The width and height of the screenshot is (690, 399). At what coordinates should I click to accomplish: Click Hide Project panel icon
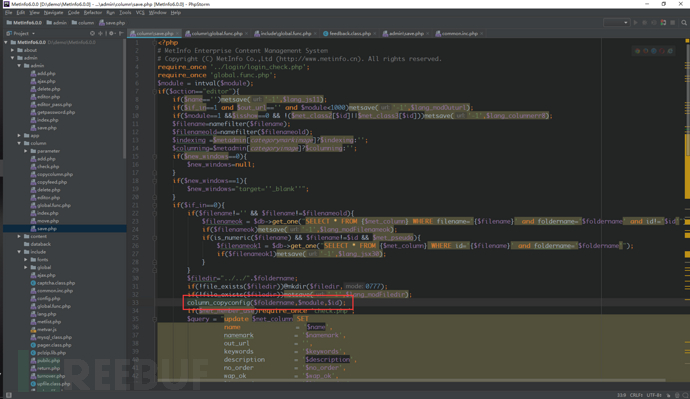click(x=121, y=33)
